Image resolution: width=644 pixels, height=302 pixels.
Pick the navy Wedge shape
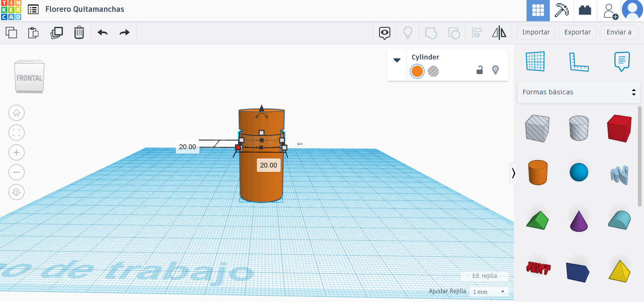(x=578, y=272)
